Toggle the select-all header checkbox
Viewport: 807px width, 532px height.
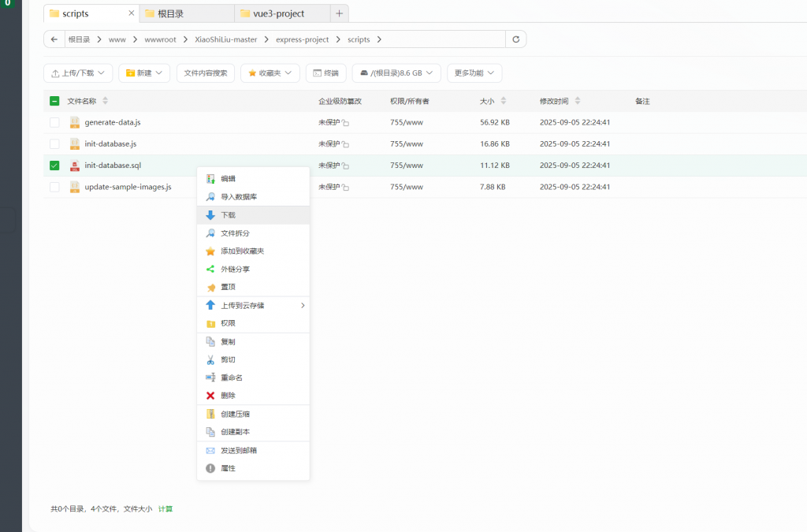click(x=54, y=101)
